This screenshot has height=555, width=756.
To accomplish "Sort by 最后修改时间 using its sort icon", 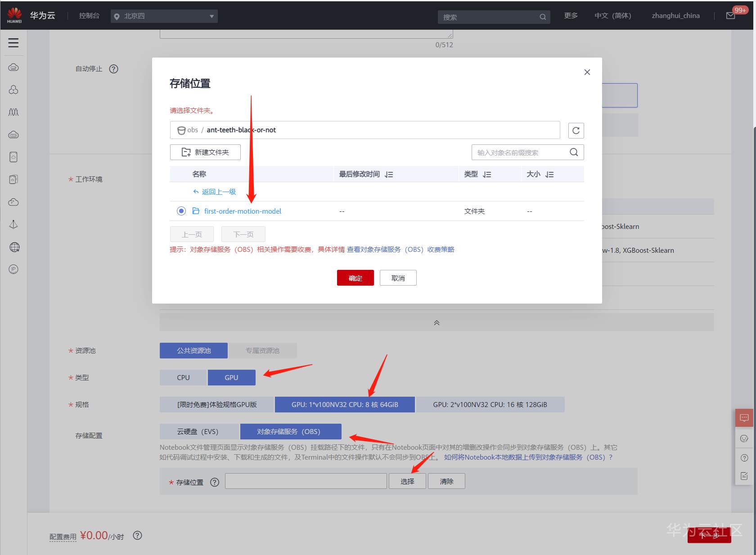I will (389, 175).
